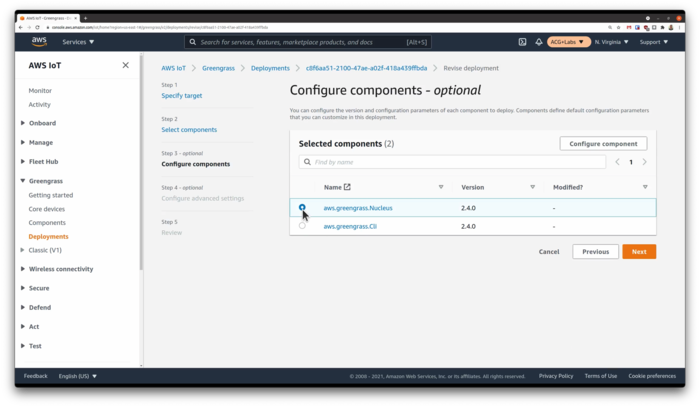Open the notifications bell icon

[x=539, y=42]
